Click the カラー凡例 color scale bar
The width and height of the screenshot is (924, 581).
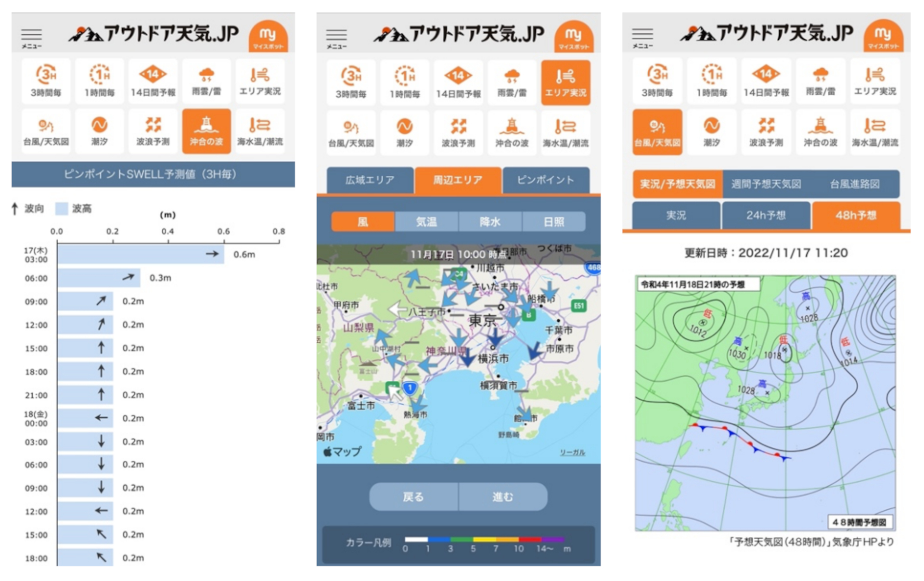click(x=484, y=540)
